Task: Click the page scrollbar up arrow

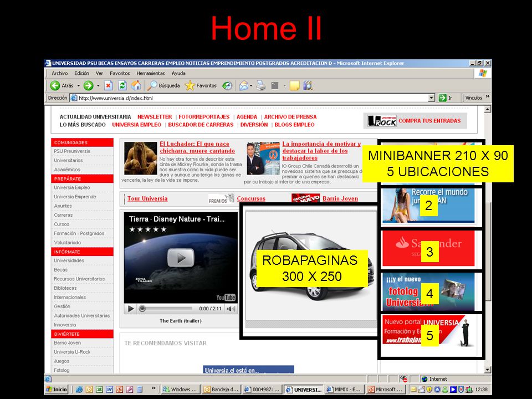Action: coord(488,109)
